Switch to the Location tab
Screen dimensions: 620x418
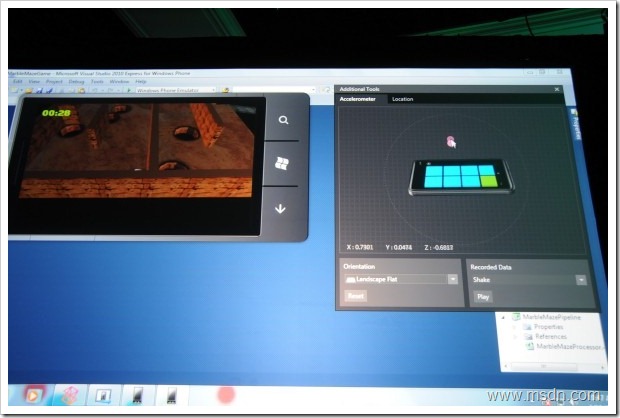click(x=403, y=99)
